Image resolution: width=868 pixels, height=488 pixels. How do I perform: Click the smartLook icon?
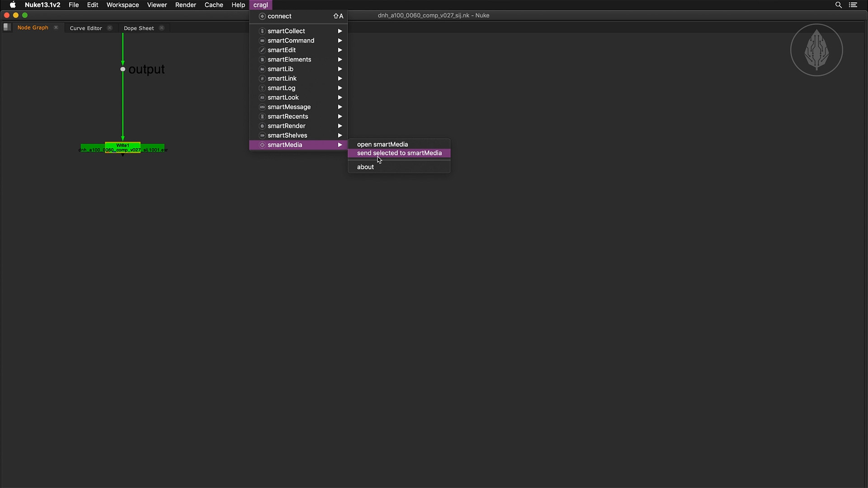[x=262, y=98]
